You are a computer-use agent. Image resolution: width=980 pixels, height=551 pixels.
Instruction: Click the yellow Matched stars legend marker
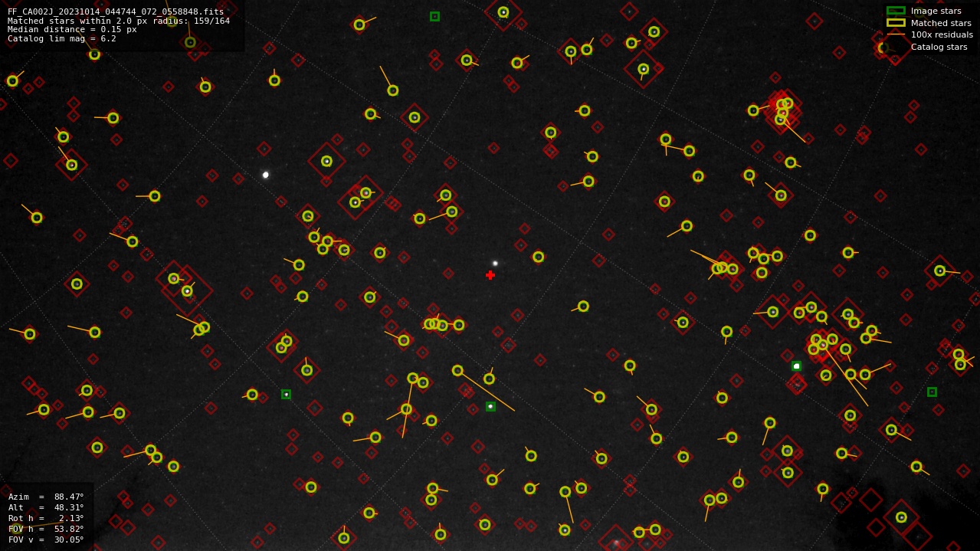point(896,22)
